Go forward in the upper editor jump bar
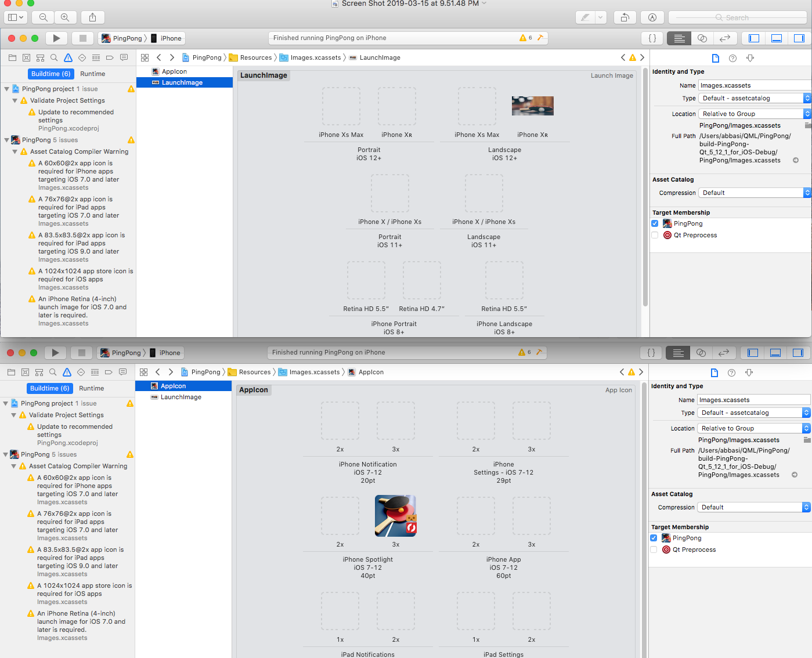812x658 pixels. [172, 57]
